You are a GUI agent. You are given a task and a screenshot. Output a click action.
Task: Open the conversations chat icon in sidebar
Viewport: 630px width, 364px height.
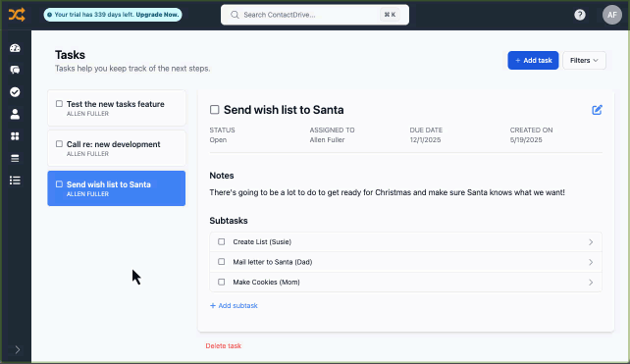click(x=15, y=70)
